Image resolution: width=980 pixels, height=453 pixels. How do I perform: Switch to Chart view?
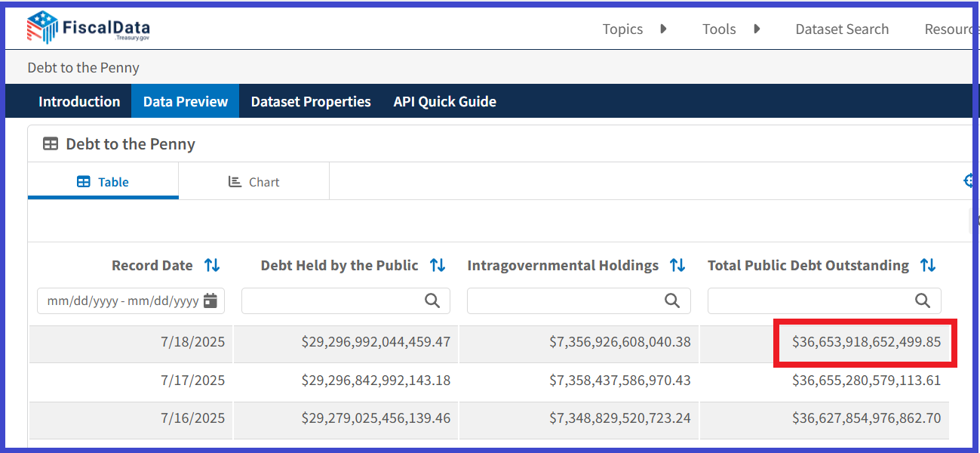pos(254,182)
